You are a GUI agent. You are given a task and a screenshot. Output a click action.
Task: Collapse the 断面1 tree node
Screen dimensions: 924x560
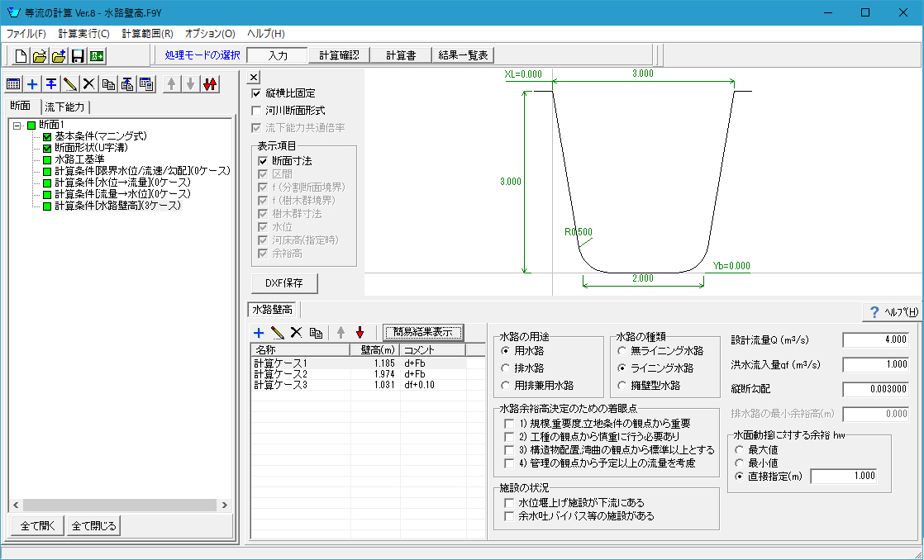tap(18, 125)
